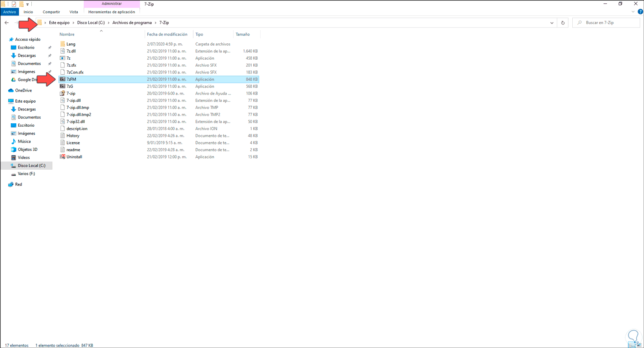Screen dimensions: 644x348
Task: Open the Customize Quick Access Toolbar dropdown
Action: [27, 4]
